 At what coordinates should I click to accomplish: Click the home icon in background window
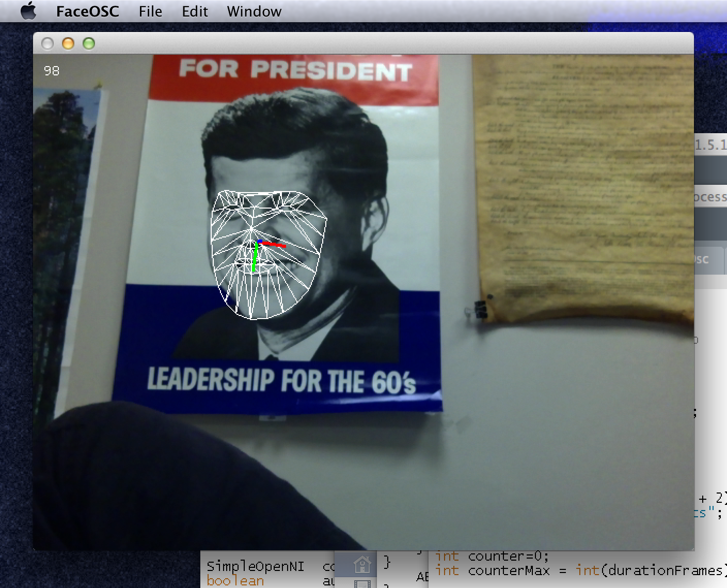click(362, 564)
